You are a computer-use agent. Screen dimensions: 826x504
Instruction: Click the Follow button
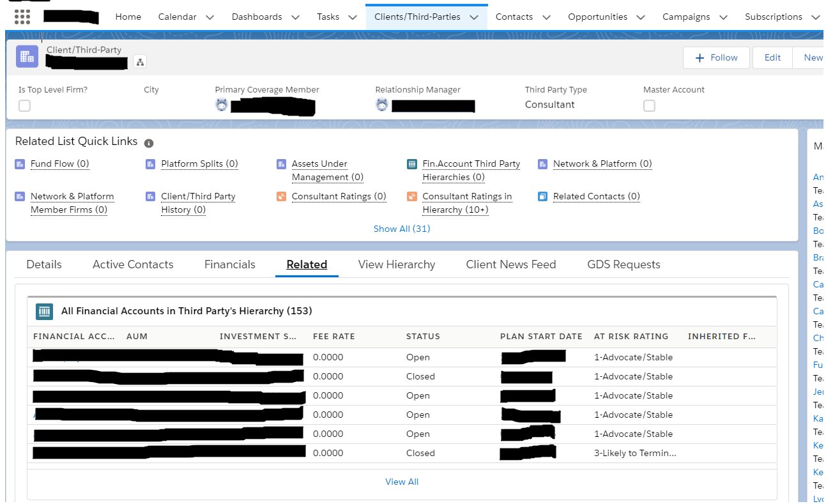tap(716, 57)
